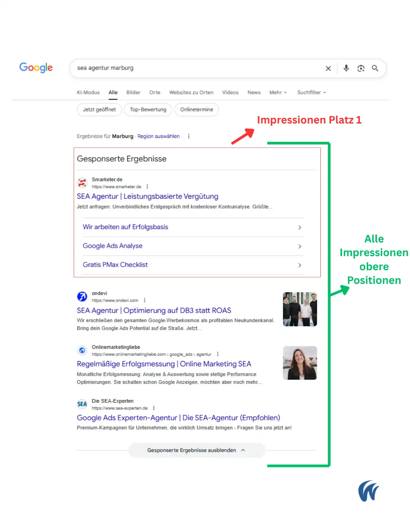Toggle the Onlinetermine filter chip
Screen dimensions: 410x532
(197, 109)
